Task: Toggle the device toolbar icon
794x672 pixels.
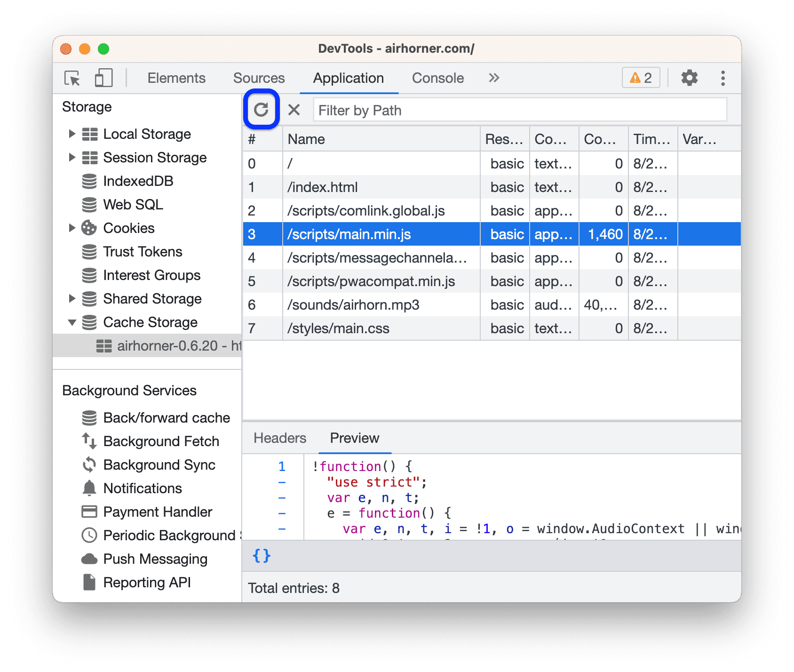Action: click(103, 78)
